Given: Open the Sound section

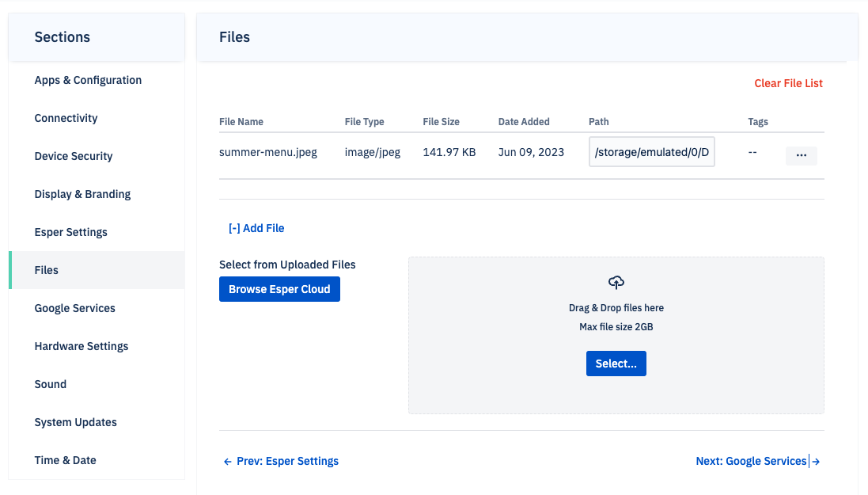Looking at the screenshot, I should click(50, 383).
